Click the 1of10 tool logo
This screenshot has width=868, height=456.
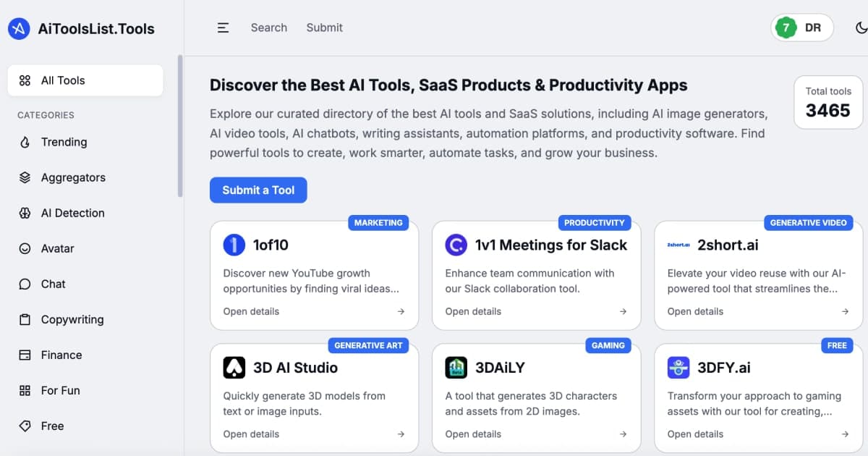coord(234,245)
